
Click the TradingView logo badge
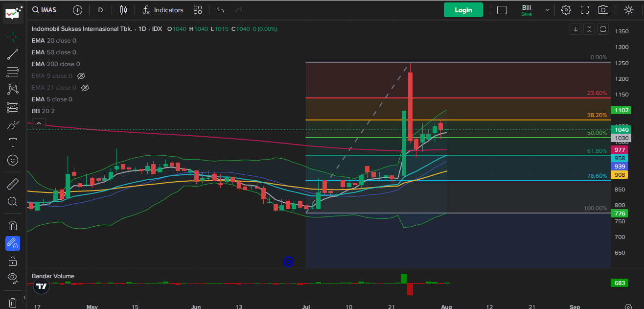[x=42, y=286]
